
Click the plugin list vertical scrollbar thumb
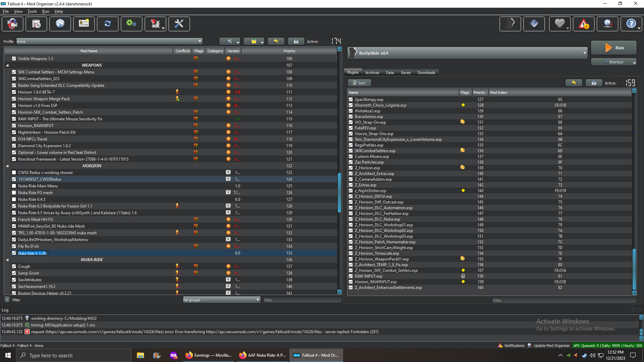click(634, 269)
